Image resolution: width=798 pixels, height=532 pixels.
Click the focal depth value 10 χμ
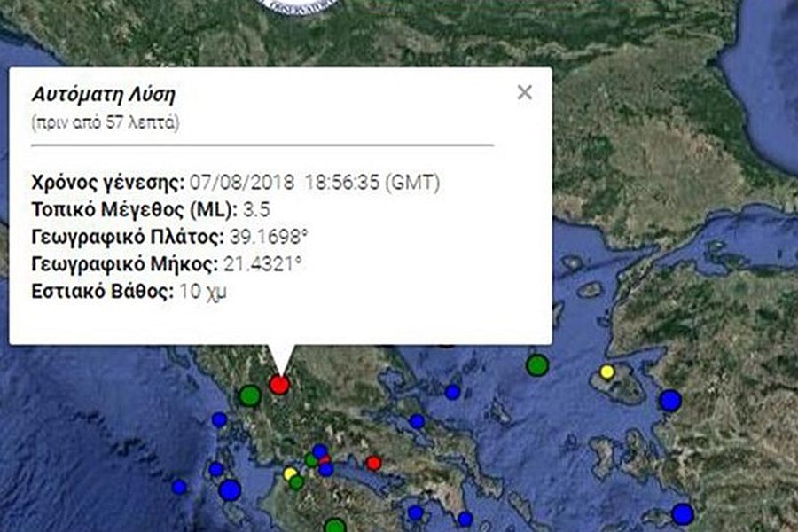tap(202, 292)
